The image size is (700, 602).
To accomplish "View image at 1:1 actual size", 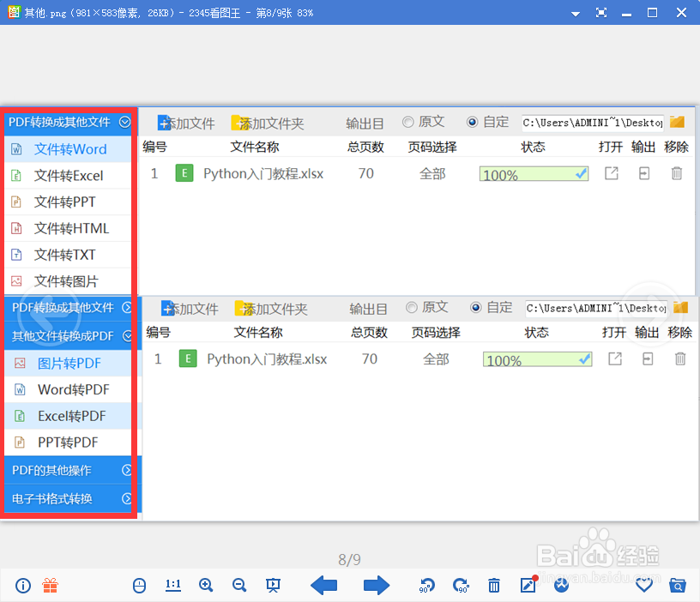I will click(x=172, y=586).
